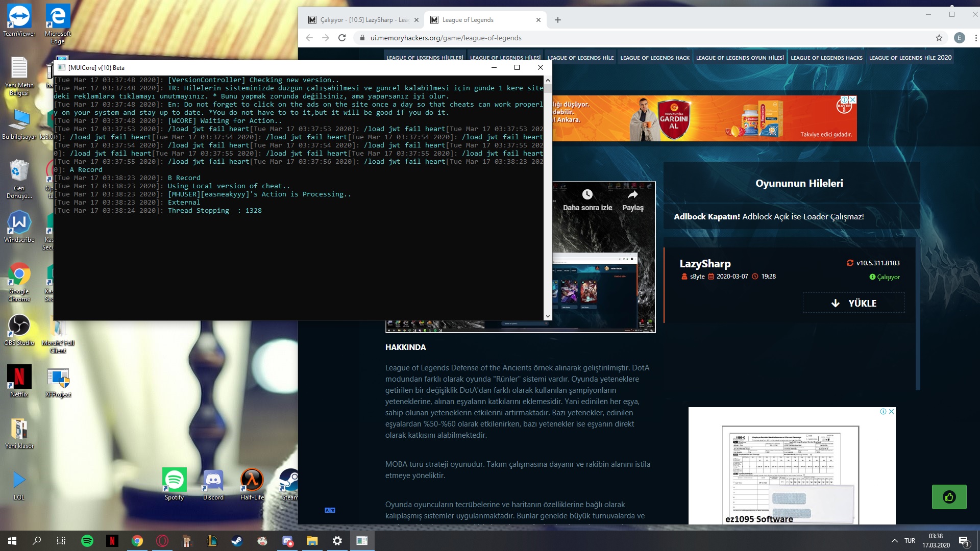Switch TUR keyboard language indicator
The width and height of the screenshot is (980, 551).
click(x=910, y=541)
